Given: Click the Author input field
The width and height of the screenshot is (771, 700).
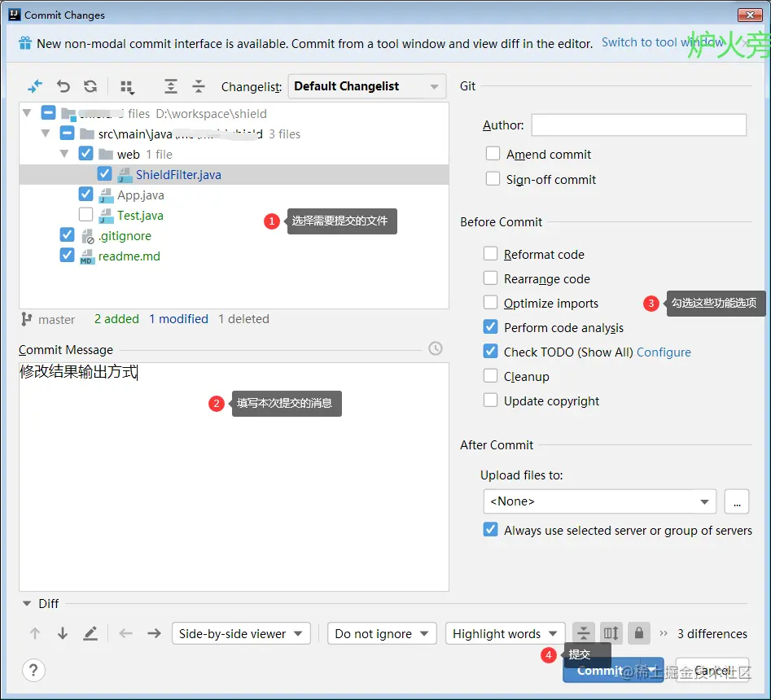Looking at the screenshot, I should tap(639, 125).
